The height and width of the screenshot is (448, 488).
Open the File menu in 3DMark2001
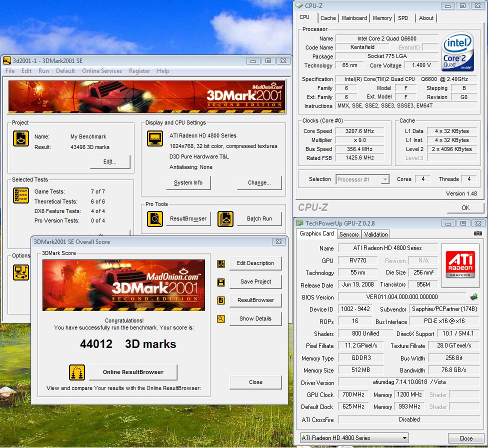pyautogui.click(x=10, y=71)
